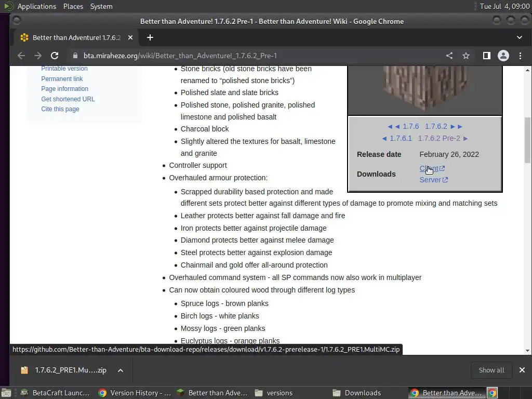The width and height of the screenshot is (532, 399).
Task: Click the "Controller support" bullet text
Action: click(198, 165)
